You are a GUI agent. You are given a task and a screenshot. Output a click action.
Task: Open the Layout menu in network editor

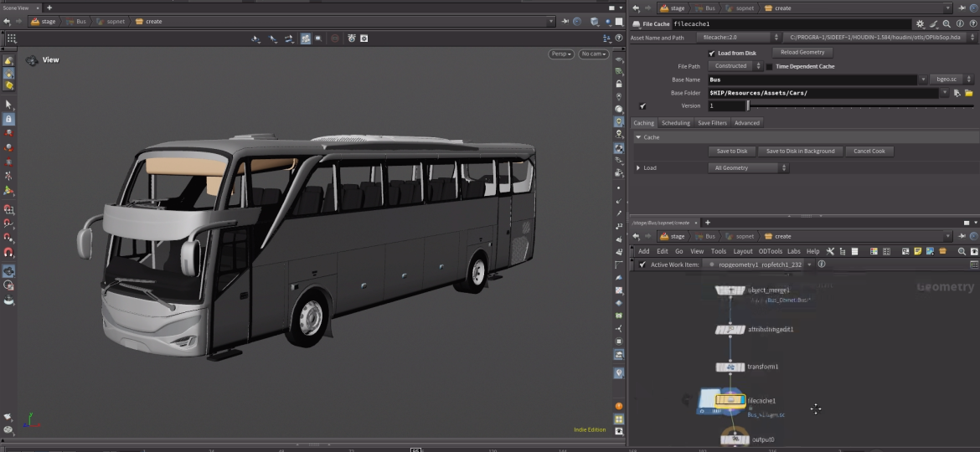click(x=742, y=251)
